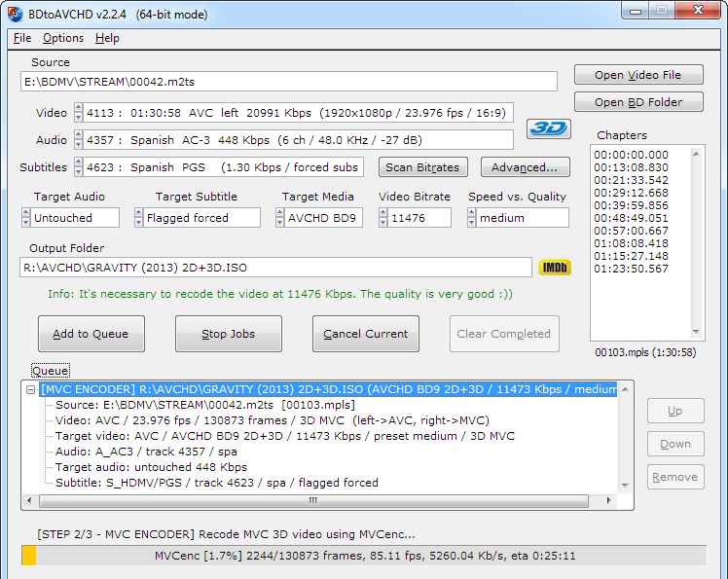Change the Target Audio spinner
The height and width of the screenshot is (579, 728).
(25, 218)
